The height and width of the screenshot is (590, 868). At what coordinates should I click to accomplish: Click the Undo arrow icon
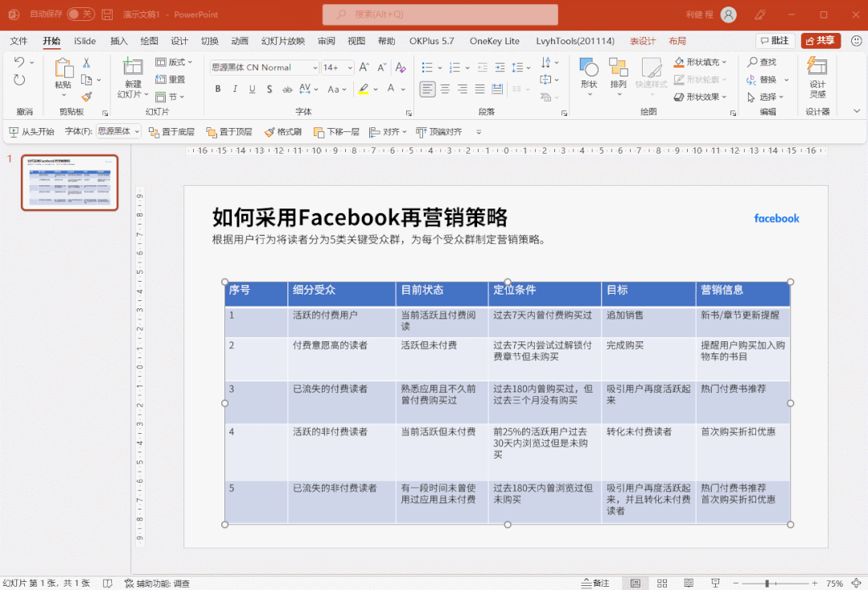[19, 62]
